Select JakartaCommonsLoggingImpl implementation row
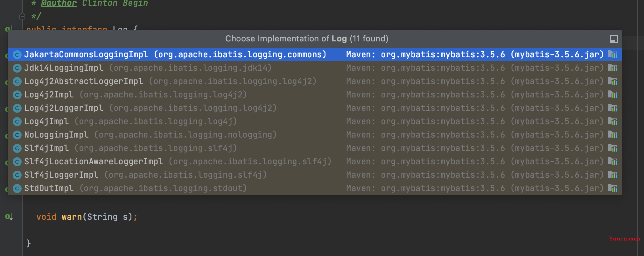This screenshot has width=644, height=256. 314,54
